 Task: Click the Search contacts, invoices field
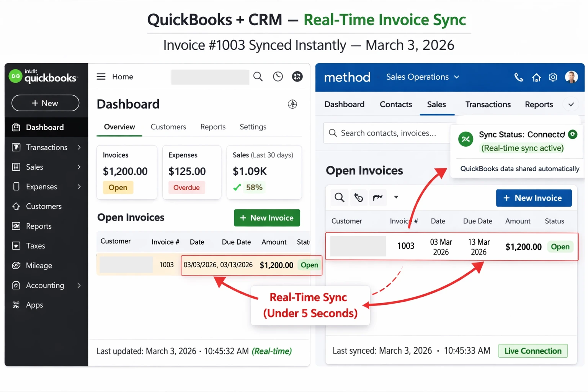click(387, 133)
